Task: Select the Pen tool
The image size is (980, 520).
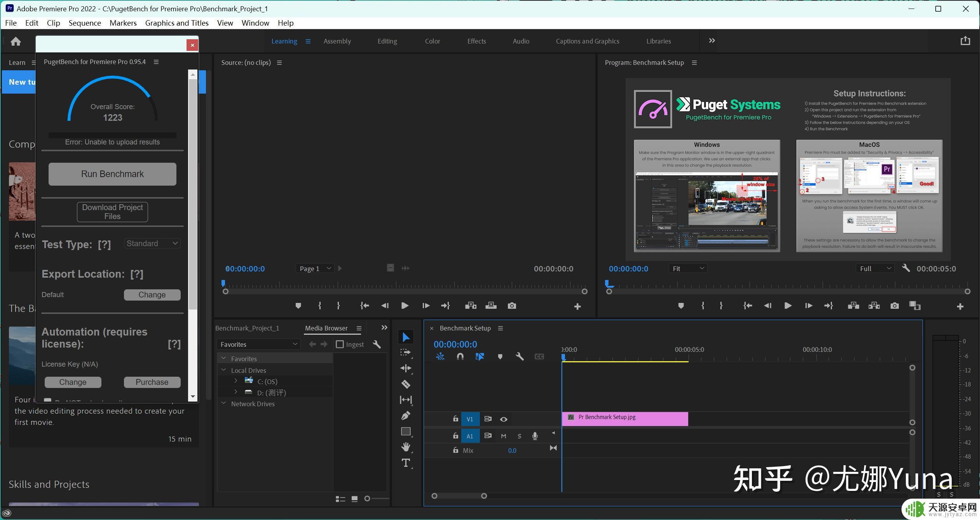Action: [406, 416]
